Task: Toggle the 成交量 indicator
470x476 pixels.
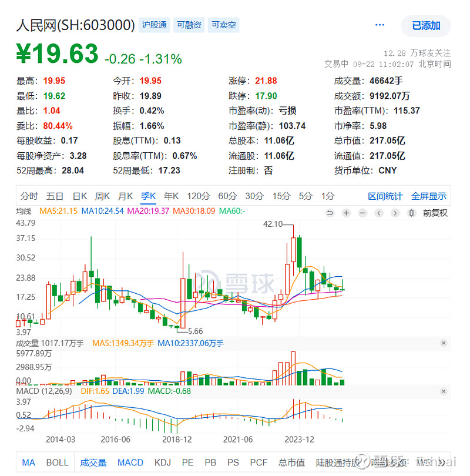Action: pyautogui.click(x=93, y=462)
